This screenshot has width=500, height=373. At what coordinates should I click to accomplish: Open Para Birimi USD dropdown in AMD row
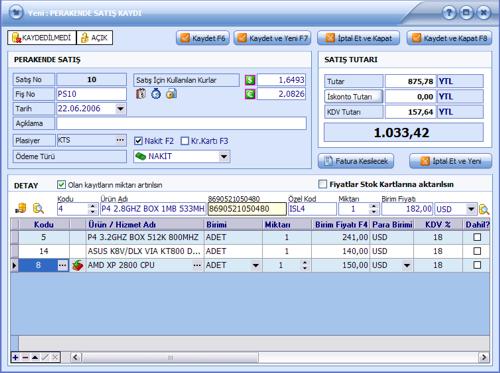pos(407,265)
